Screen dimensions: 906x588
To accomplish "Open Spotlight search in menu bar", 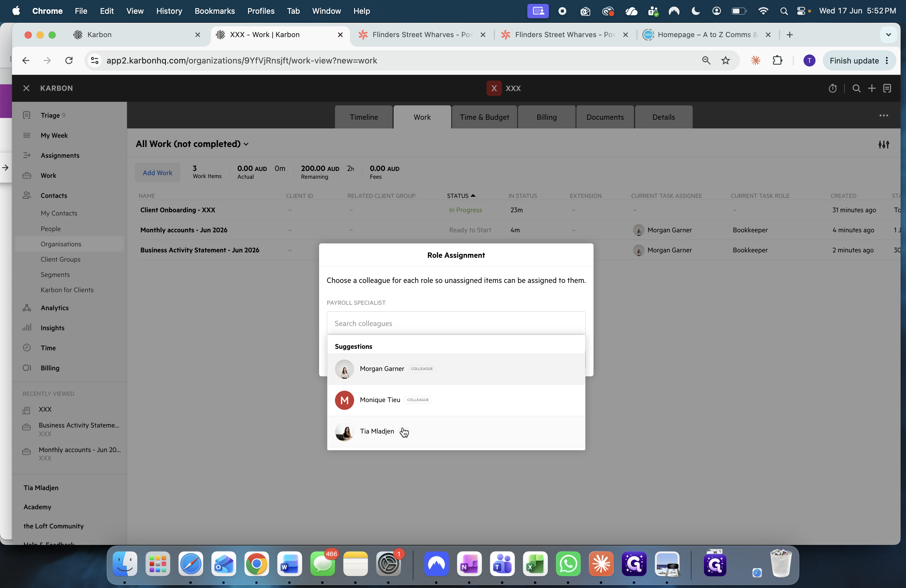I will [784, 11].
